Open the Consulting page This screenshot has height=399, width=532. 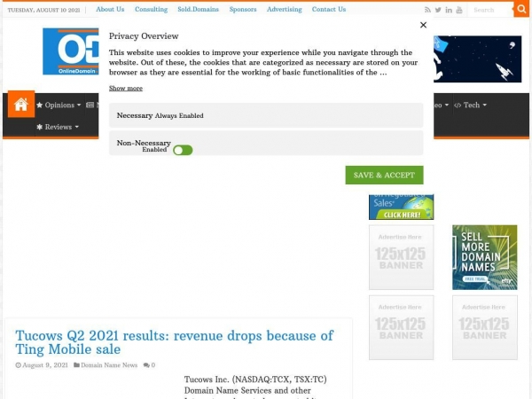[x=151, y=9]
